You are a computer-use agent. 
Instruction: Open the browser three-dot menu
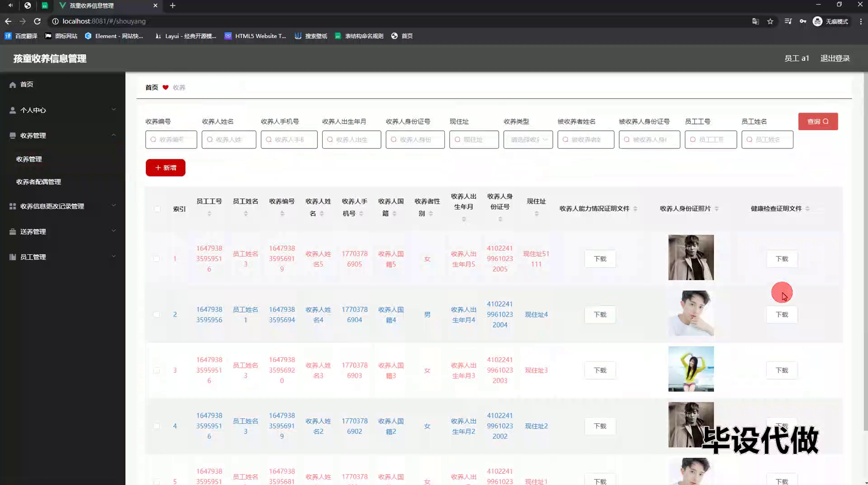(861, 21)
